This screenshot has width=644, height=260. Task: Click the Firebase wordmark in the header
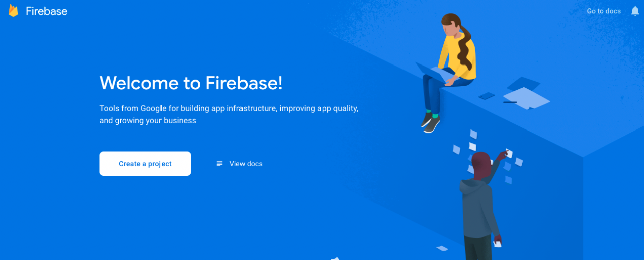point(46,11)
